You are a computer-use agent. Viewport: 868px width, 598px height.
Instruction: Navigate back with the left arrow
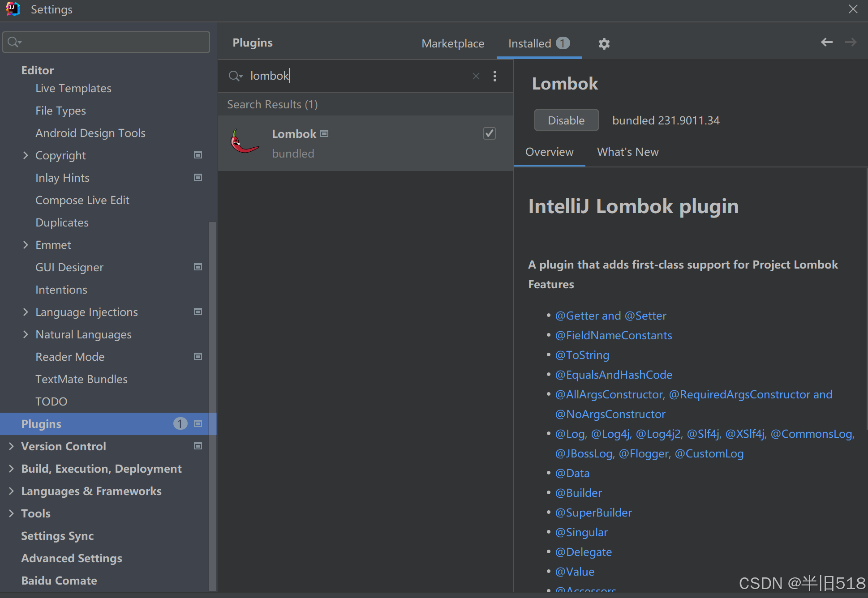(827, 42)
